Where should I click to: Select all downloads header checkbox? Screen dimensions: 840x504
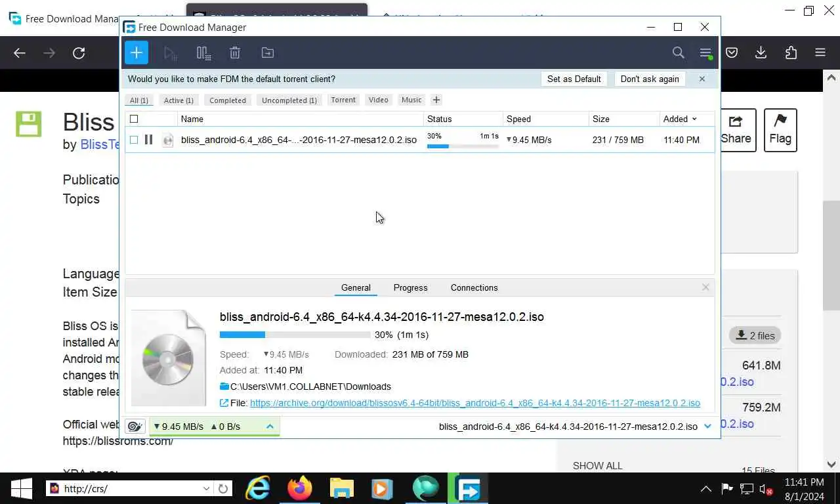134,119
